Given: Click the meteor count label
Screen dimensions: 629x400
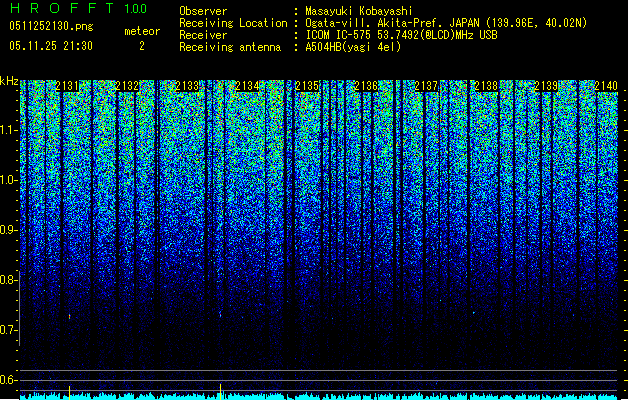Looking at the screenshot, I should tap(142, 31).
